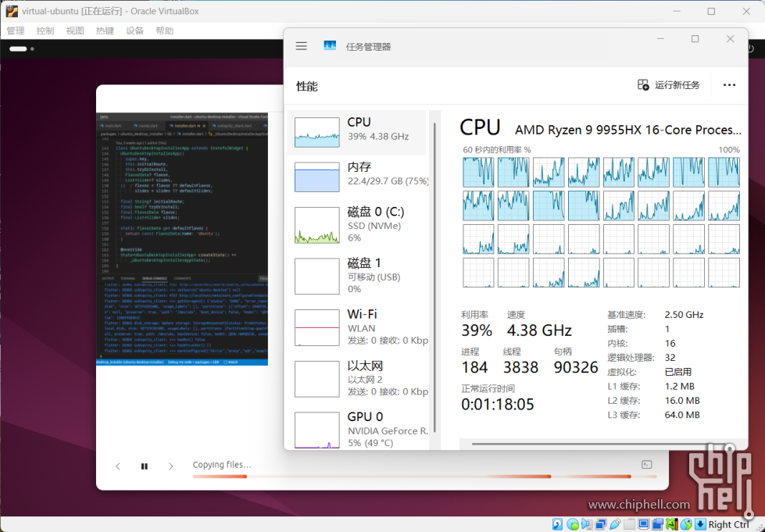The height and width of the screenshot is (532, 765).
Task: Open the VirtualBox 管理 menu
Action: tap(16, 30)
